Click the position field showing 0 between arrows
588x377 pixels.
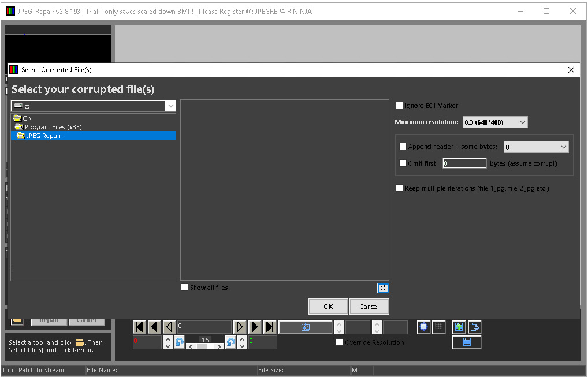pos(204,327)
